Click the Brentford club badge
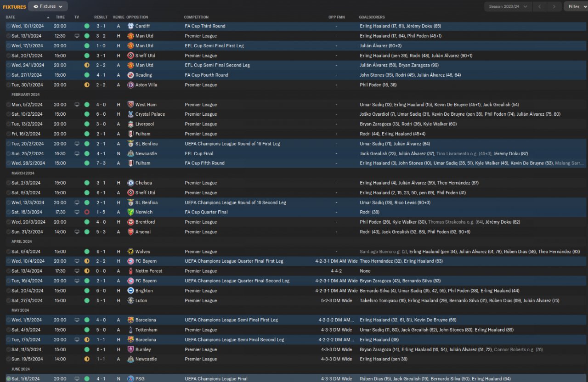This screenshot has width=588, height=382. coord(130,222)
